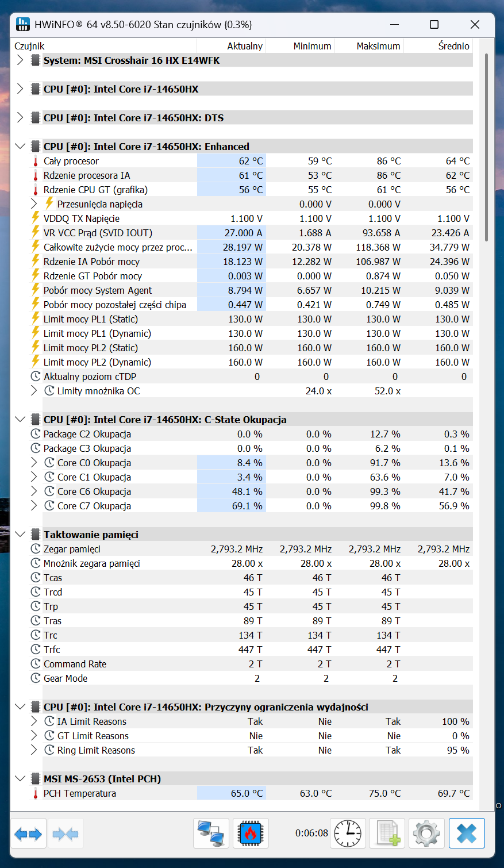Expand IA Limit Reasons row

(34, 721)
